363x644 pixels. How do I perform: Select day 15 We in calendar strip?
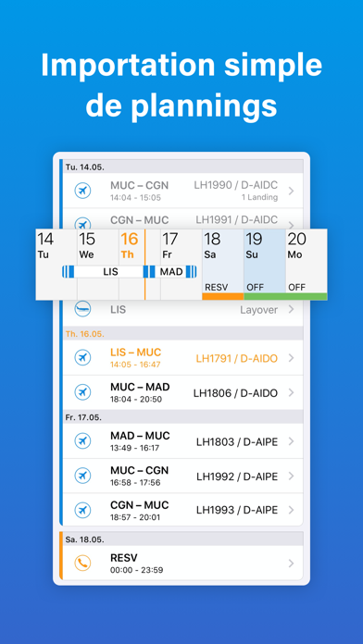point(98,264)
